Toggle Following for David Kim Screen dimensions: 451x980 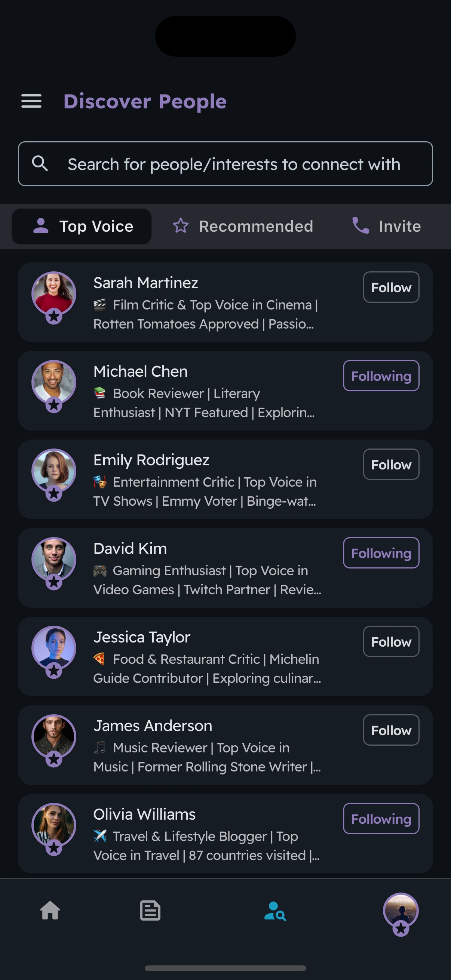[381, 553]
